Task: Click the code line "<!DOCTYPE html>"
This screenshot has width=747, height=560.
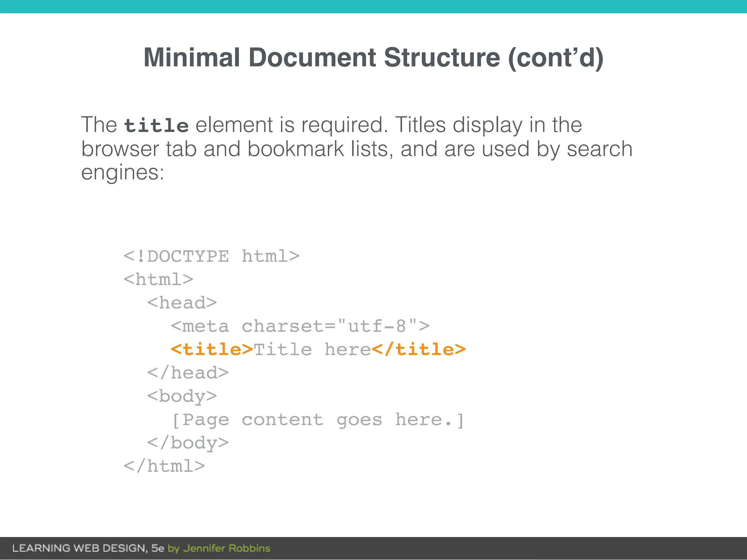Action: (212, 256)
